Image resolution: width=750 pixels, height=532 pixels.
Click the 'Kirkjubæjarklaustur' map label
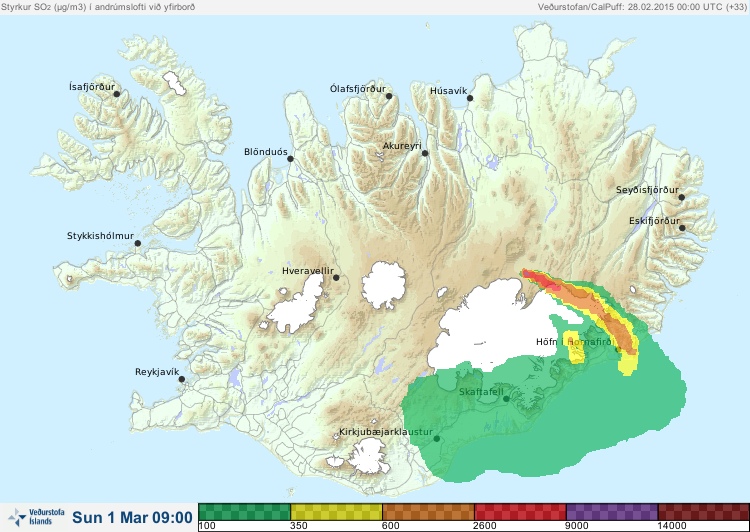coord(386,432)
